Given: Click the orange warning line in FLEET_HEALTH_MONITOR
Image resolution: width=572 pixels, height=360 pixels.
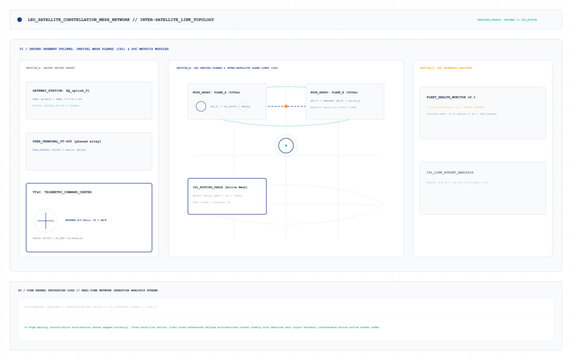Looking at the screenshot, I should [455, 107].
